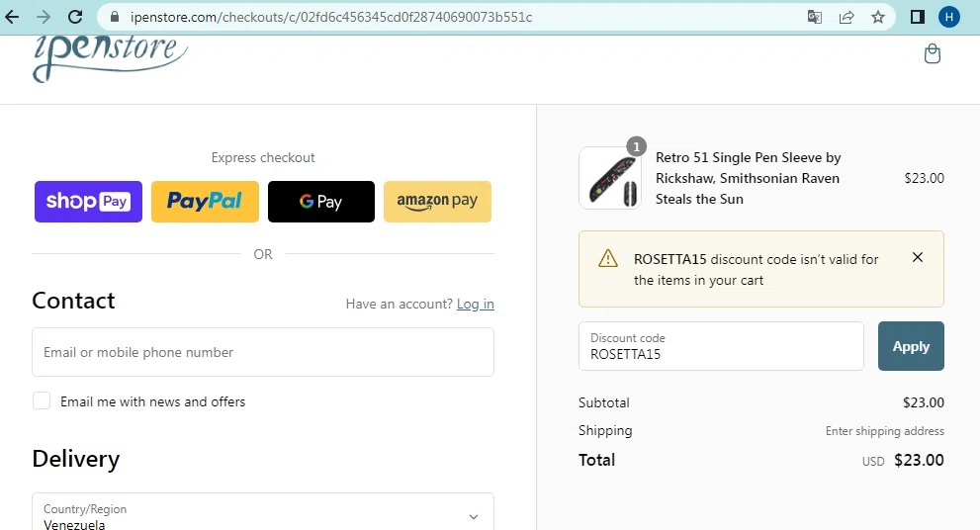The width and height of the screenshot is (980, 530).
Task: View site security lock info
Action: tap(115, 17)
